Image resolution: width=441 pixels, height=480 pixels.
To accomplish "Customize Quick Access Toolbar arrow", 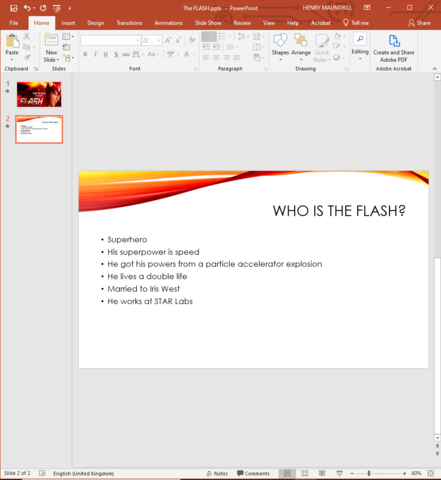I will [70, 8].
